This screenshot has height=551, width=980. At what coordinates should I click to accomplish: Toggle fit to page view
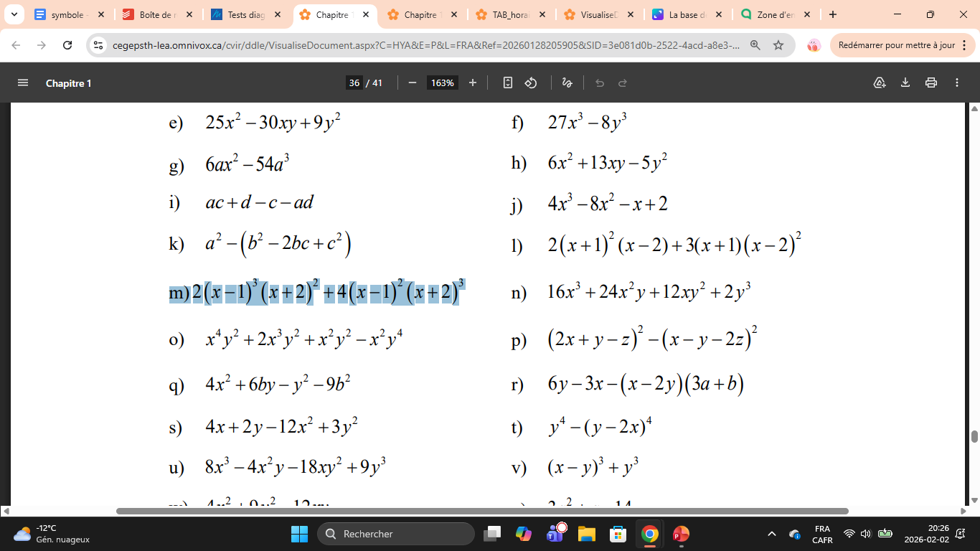(x=508, y=83)
